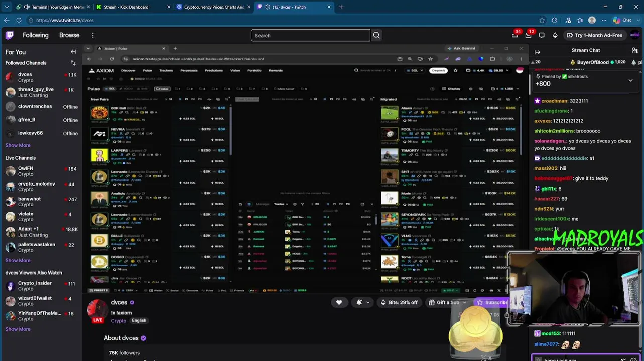Collapse the Stream Chat panel
This screenshot has height=361, width=644.
point(537,52)
